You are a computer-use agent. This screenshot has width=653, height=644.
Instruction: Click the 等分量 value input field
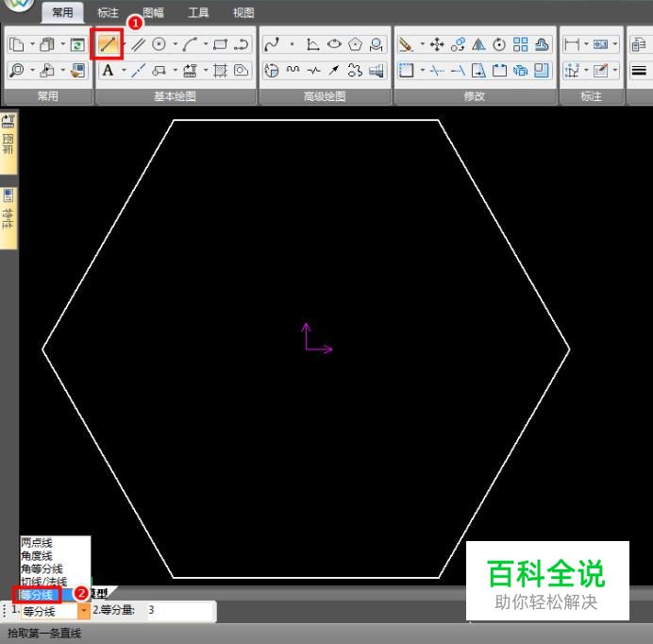(180, 611)
